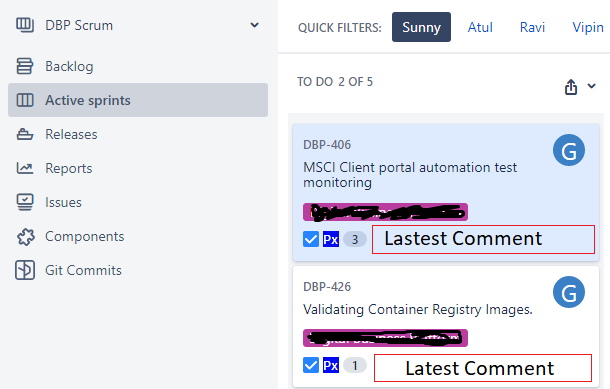Click the estimate badge 3 on DBP-406
Screen dimensions: 610x389
click(x=355, y=239)
